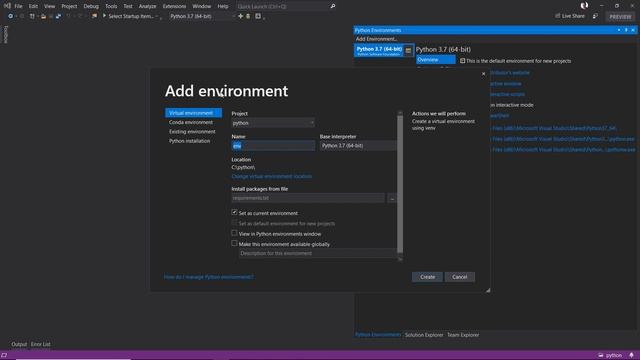
Task: Click the navigate backward toolbar icon
Action: click(x=10, y=16)
